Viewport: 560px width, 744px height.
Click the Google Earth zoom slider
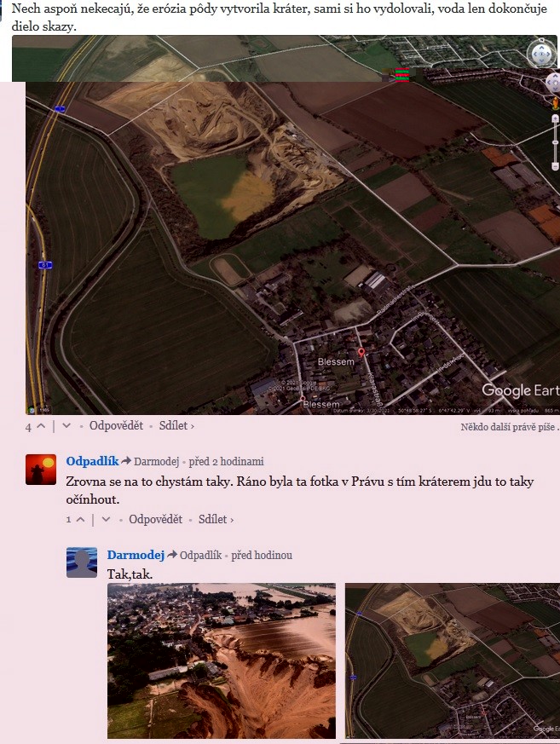pyautogui.click(x=555, y=142)
